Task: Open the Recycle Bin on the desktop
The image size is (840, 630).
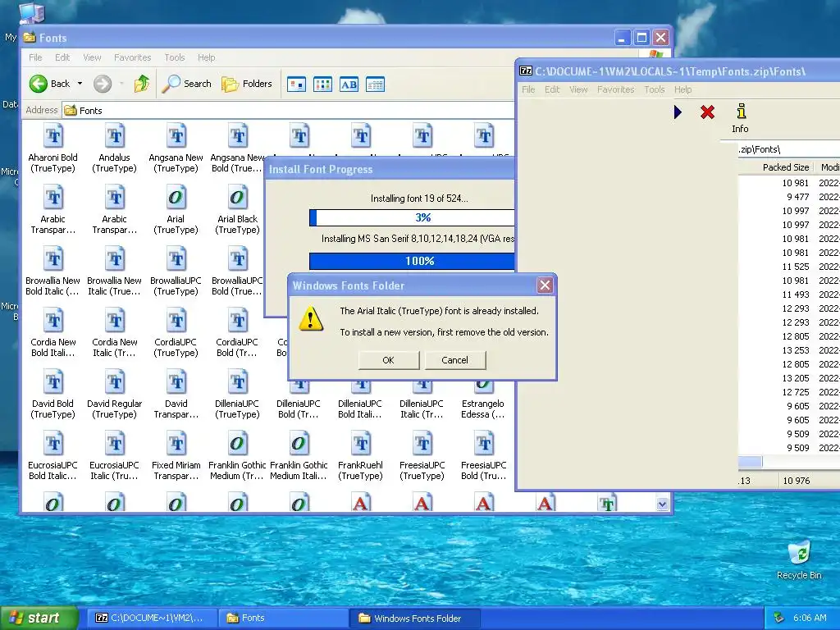Action: [799, 561]
